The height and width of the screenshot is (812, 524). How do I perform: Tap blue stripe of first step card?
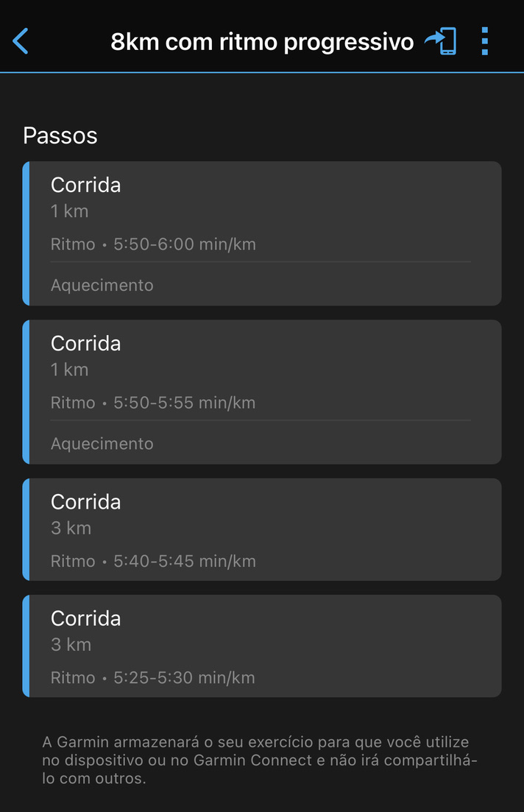(x=26, y=233)
